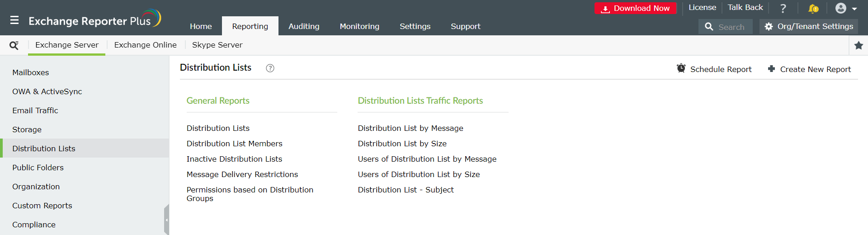Open Inactive Distribution Lists report
868x235 pixels.
[234, 159]
